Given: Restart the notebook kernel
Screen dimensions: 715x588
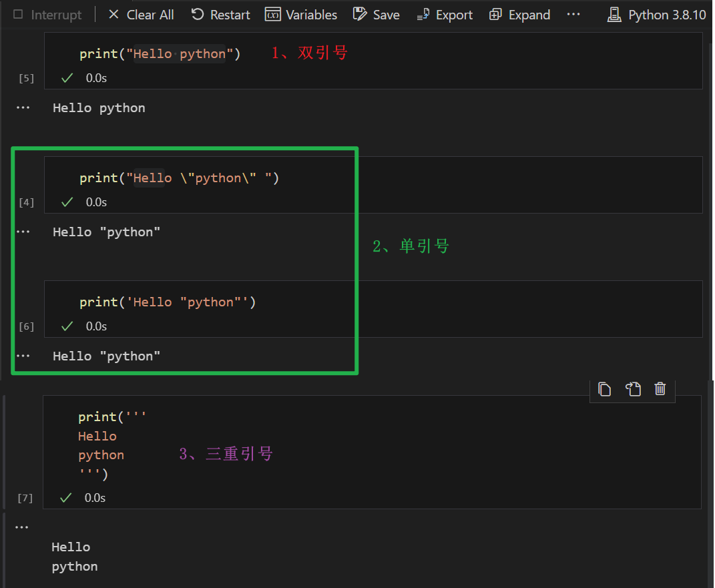Looking at the screenshot, I should [220, 15].
